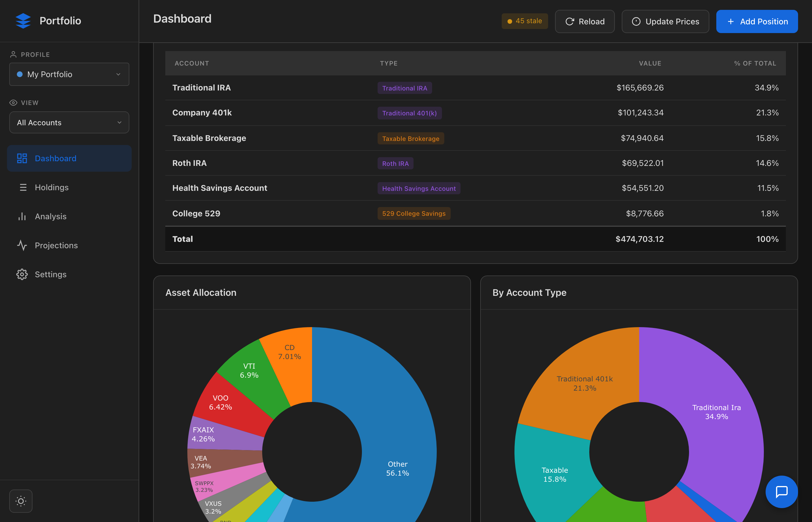Go to the Holdings page
This screenshot has width=812, height=522.
(52, 187)
